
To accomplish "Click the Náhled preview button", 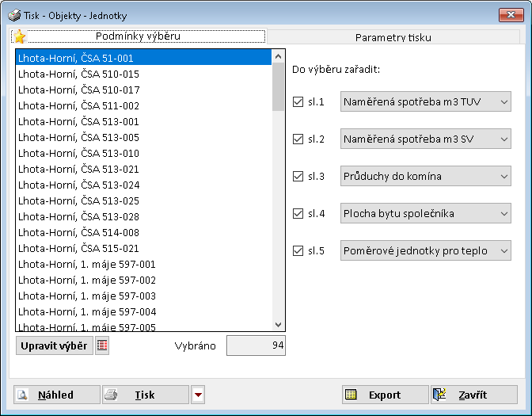I will click(x=57, y=395).
